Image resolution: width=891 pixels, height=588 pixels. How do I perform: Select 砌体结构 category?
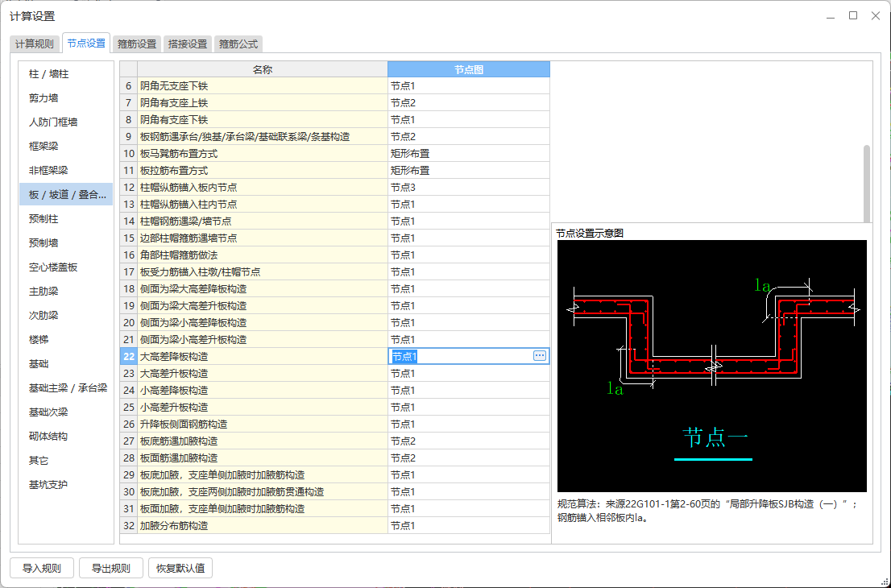point(66,436)
